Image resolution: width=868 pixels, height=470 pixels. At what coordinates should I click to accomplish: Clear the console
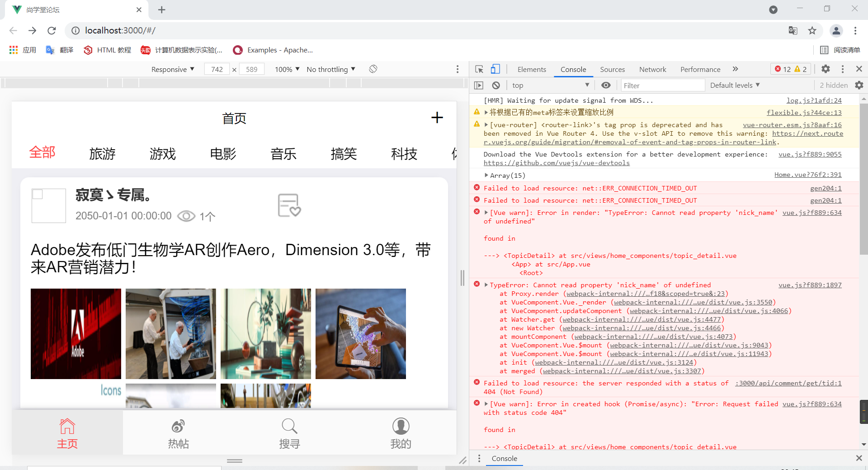coord(496,85)
